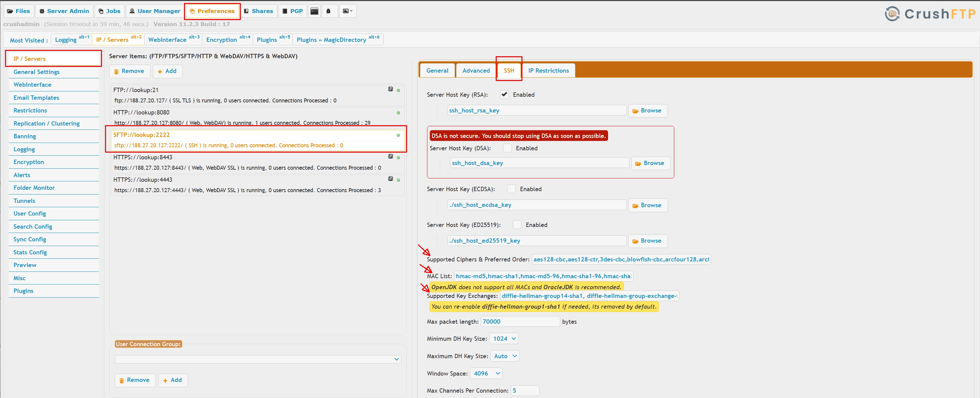Open the Files section
Screen dimensions: 980x398
[x=19, y=11]
